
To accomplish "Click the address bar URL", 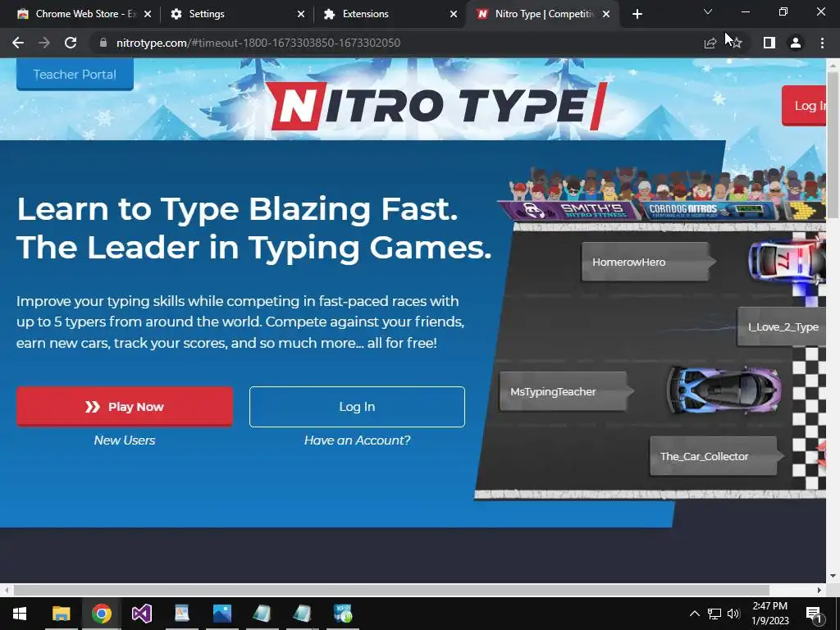I will tap(258, 43).
